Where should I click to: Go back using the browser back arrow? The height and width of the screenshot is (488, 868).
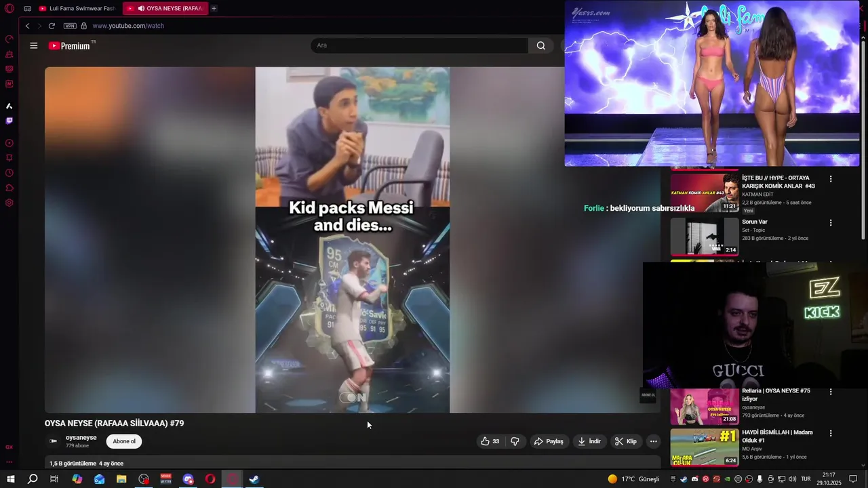pyautogui.click(x=27, y=26)
